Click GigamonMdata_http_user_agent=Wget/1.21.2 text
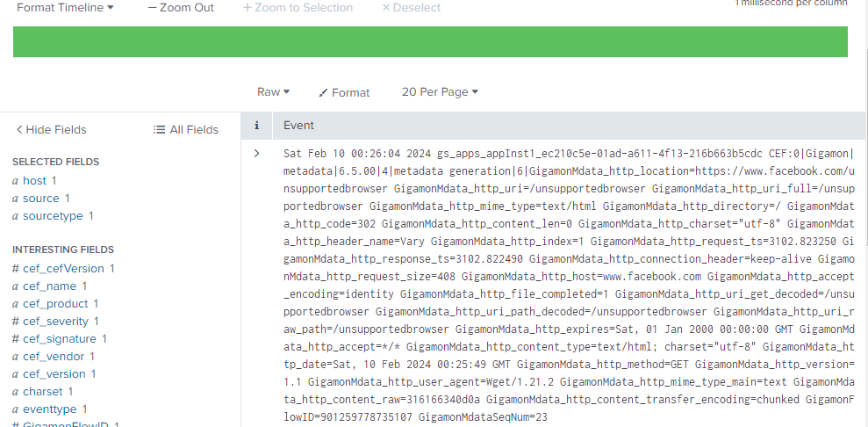The width and height of the screenshot is (868, 427). coord(431,382)
